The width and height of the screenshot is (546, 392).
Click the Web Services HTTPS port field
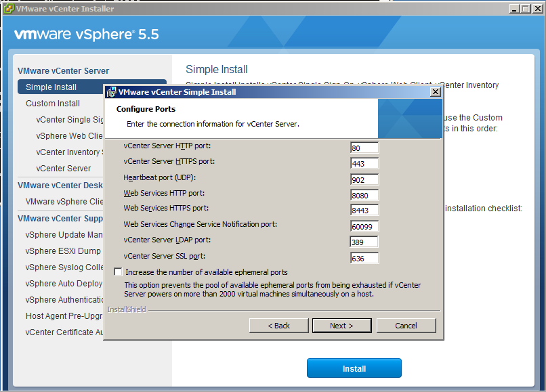pos(364,210)
